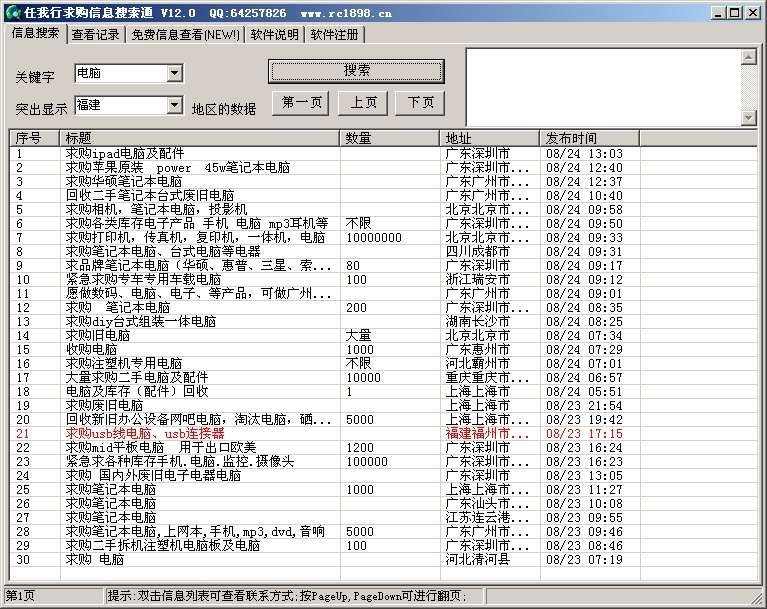
Task: Switch to 信息搜索 tab
Action: [35, 33]
